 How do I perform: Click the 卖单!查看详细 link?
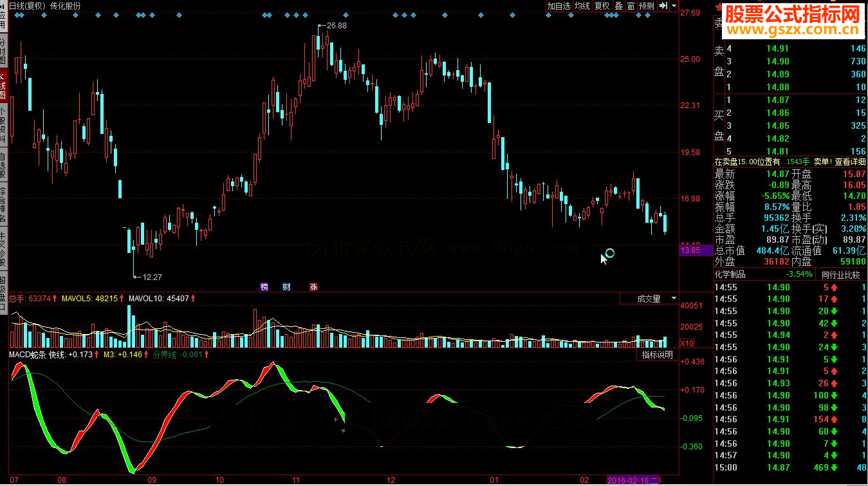pyautogui.click(x=840, y=162)
